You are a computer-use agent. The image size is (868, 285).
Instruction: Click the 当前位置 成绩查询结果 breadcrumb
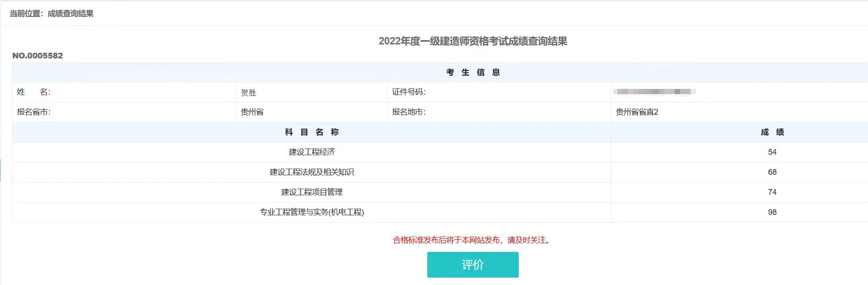click(51, 14)
